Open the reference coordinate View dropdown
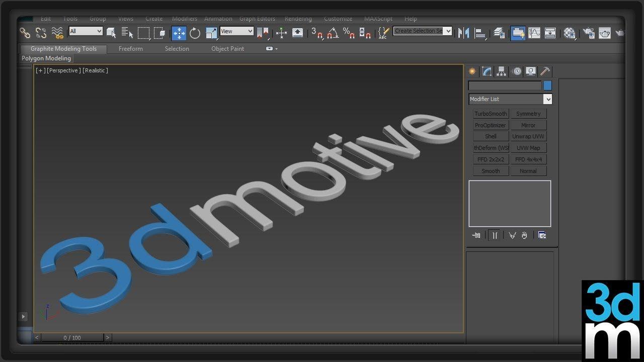The width and height of the screenshot is (644, 362). click(x=236, y=31)
